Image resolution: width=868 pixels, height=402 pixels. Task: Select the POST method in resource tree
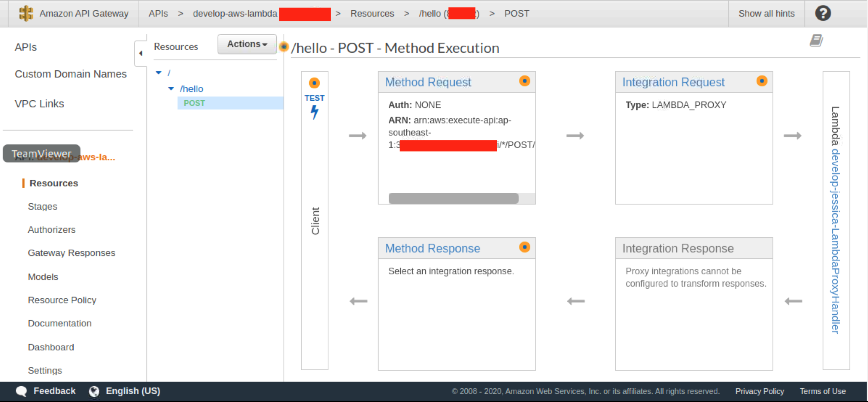click(x=194, y=103)
